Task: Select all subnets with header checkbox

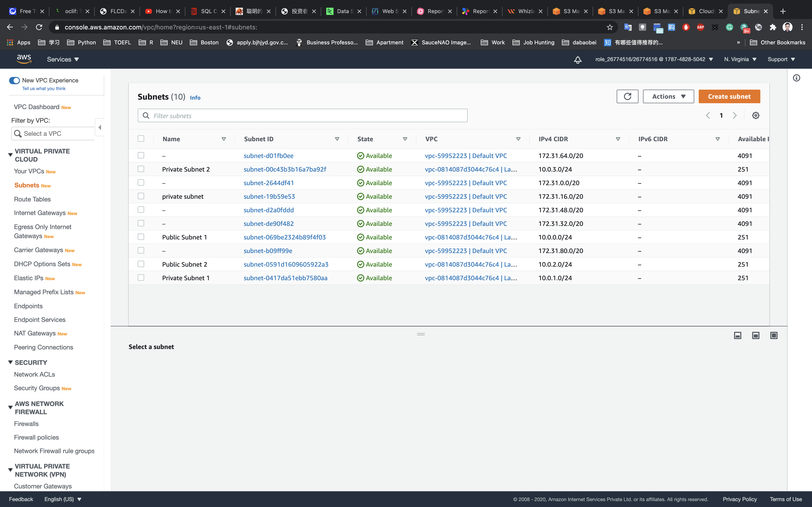Action: pyautogui.click(x=141, y=139)
